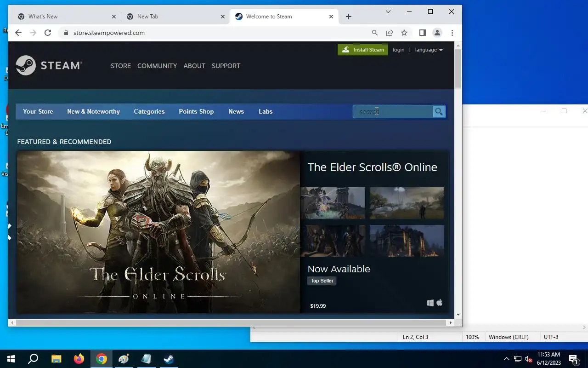Select the bottom-left Elder Scrolls screenshot thumbnail
Viewport: 588px width, 368px height.
pos(333,241)
